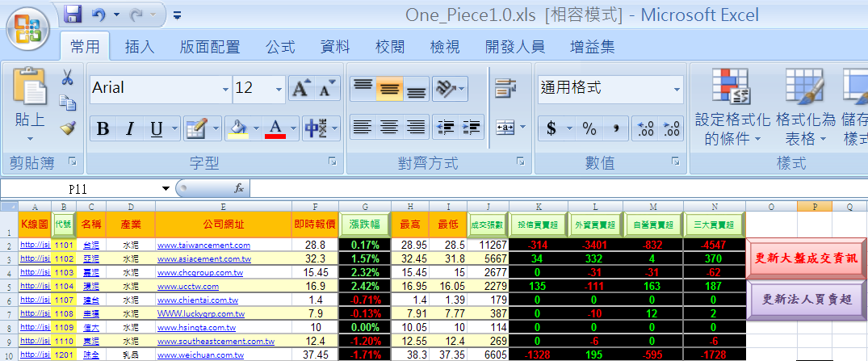Click the 漲跌幅 header button
Screen dimensions: 868x361
[365, 225]
